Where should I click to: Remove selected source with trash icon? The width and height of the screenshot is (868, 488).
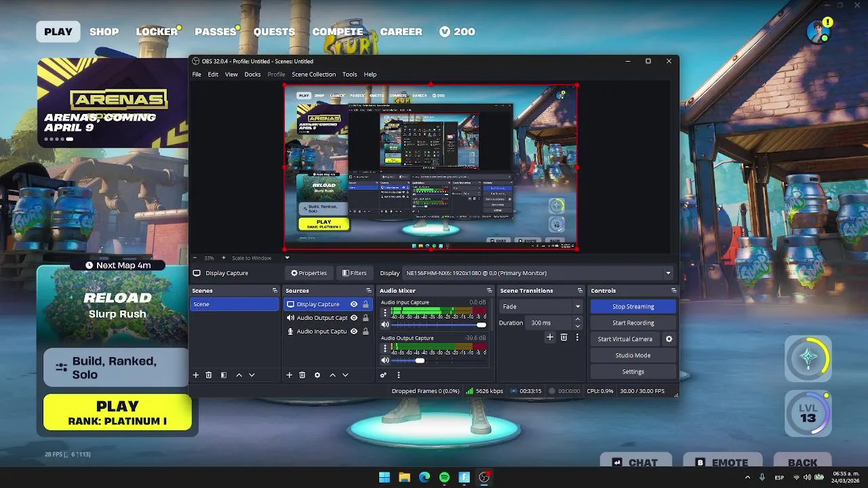[x=302, y=375]
